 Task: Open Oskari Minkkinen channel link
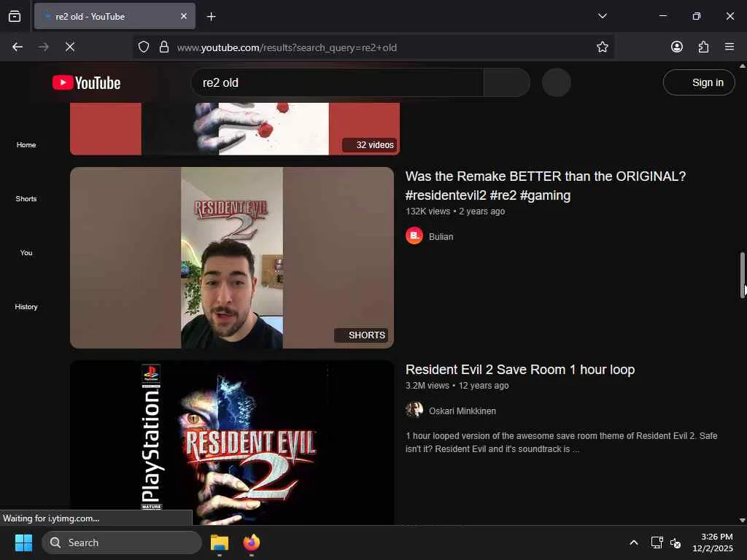click(462, 411)
